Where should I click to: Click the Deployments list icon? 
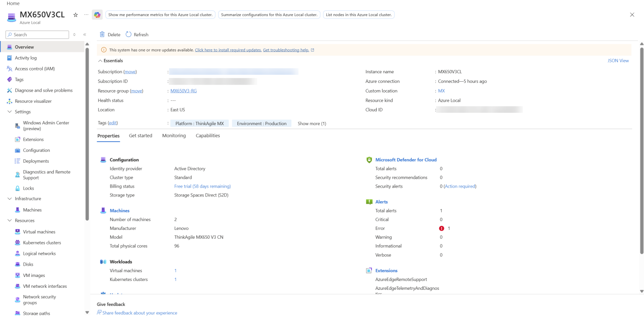click(18, 161)
